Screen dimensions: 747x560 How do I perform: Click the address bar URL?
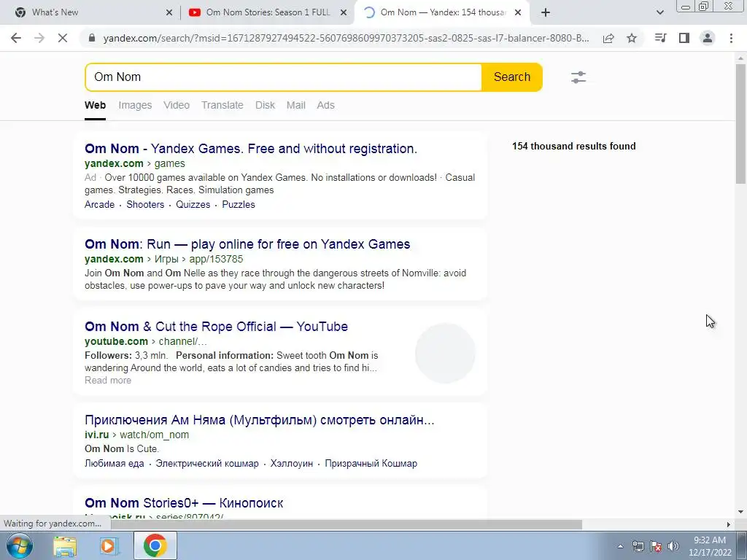coord(346,38)
